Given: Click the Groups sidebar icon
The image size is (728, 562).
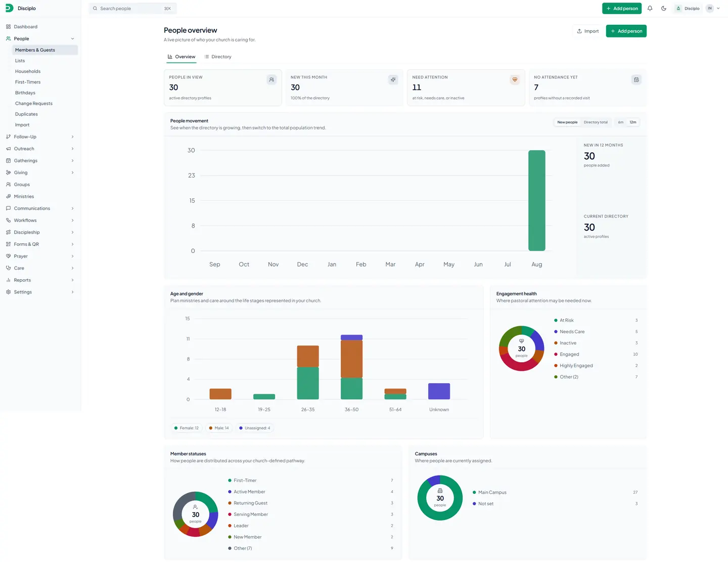Looking at the screenshot, I should coord(8,185).
